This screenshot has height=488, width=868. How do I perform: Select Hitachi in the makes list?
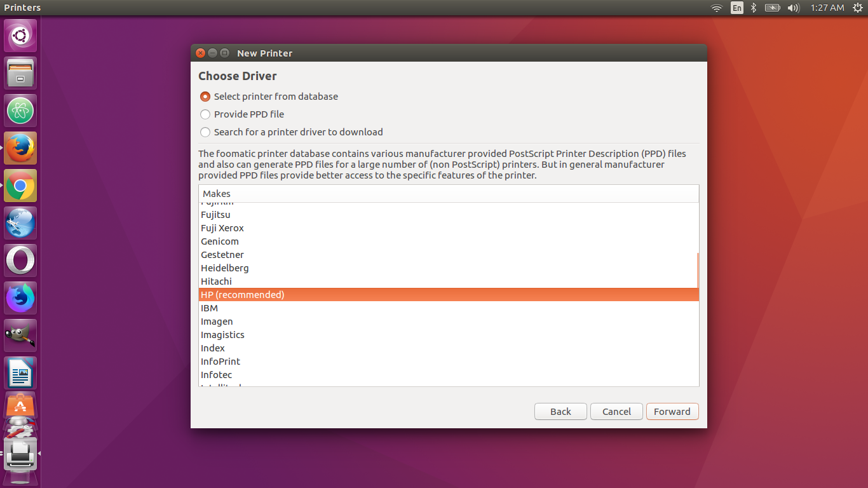pos(447,281)
